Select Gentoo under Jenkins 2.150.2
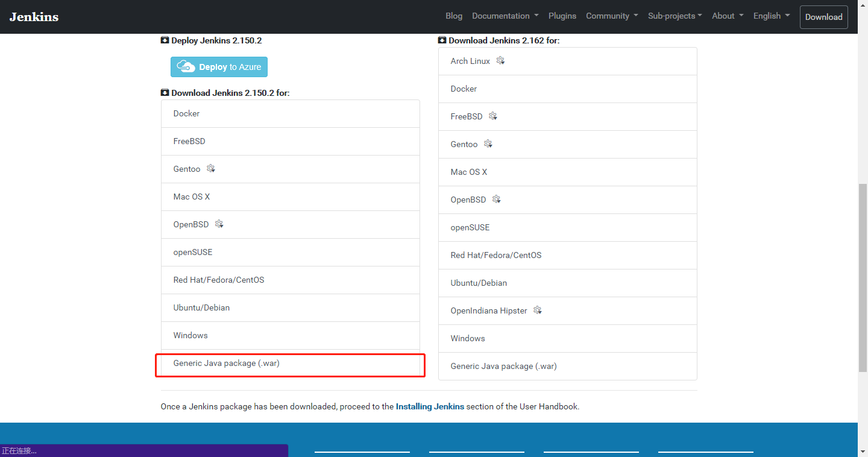Image resolution: width=868 pixels, height=457 pixels. coord(291,169)
